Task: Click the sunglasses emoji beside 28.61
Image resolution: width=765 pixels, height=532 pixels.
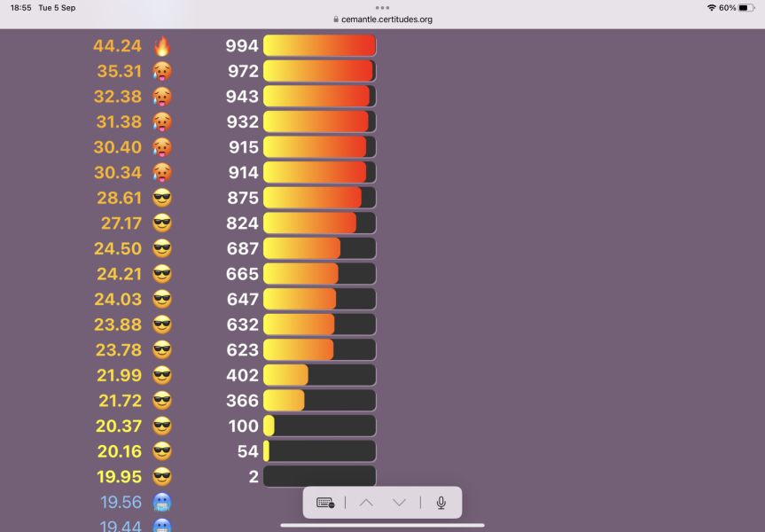Action: [x=161, y=198]
